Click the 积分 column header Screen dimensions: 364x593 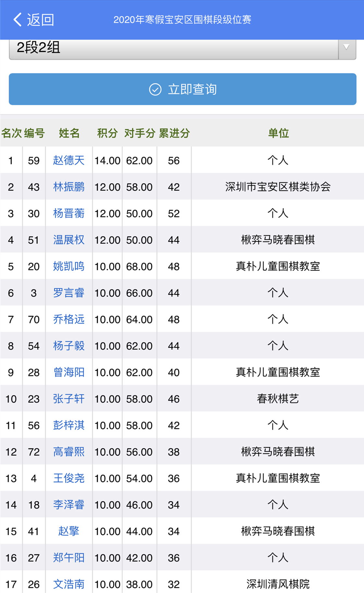point(107,133)
